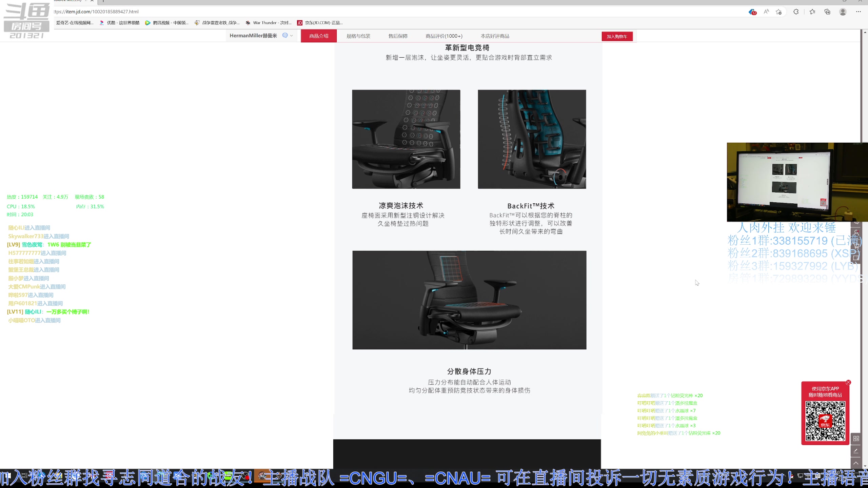Open the shopping coupon icon with badge 12
868x488 pixels.
pyautogui.click(x=752, y=12)
